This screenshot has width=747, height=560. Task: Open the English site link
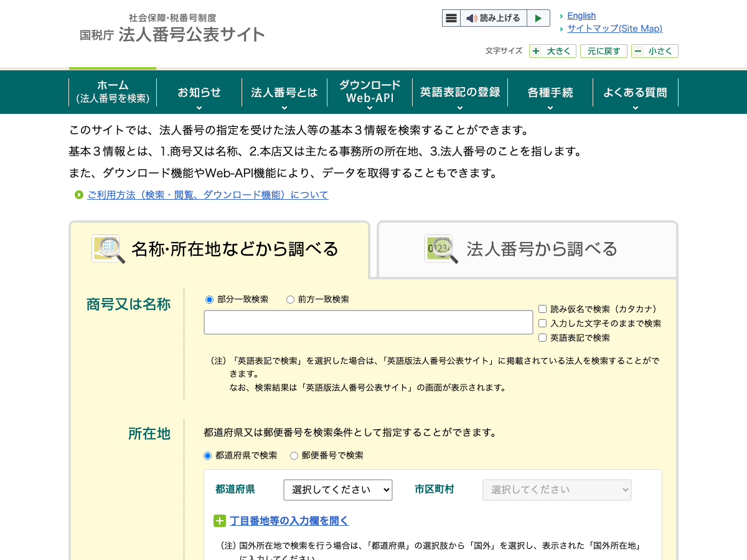coord(581,16)
